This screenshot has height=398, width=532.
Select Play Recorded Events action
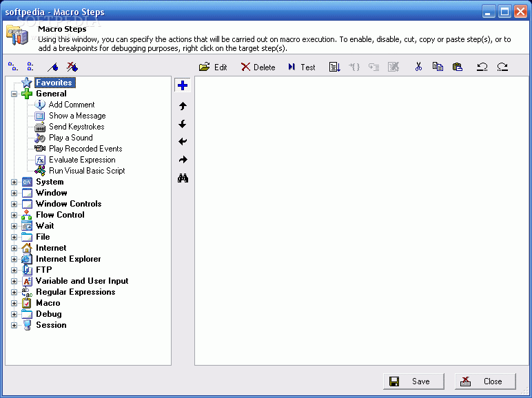tap(85, 149)
